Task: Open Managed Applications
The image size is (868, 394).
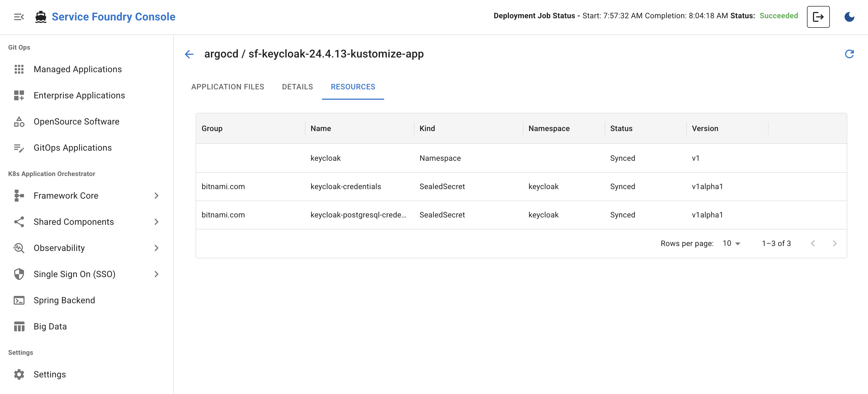Action: coord(78,69)
